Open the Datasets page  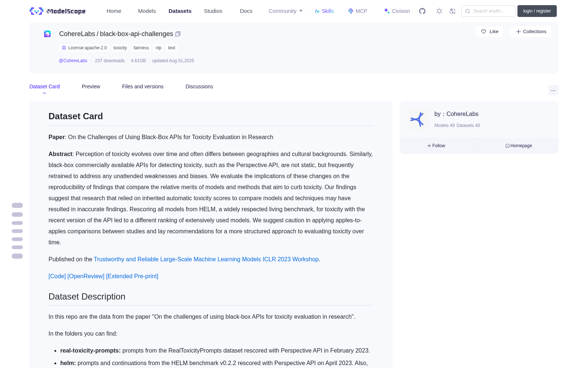[x=180, y=11]
